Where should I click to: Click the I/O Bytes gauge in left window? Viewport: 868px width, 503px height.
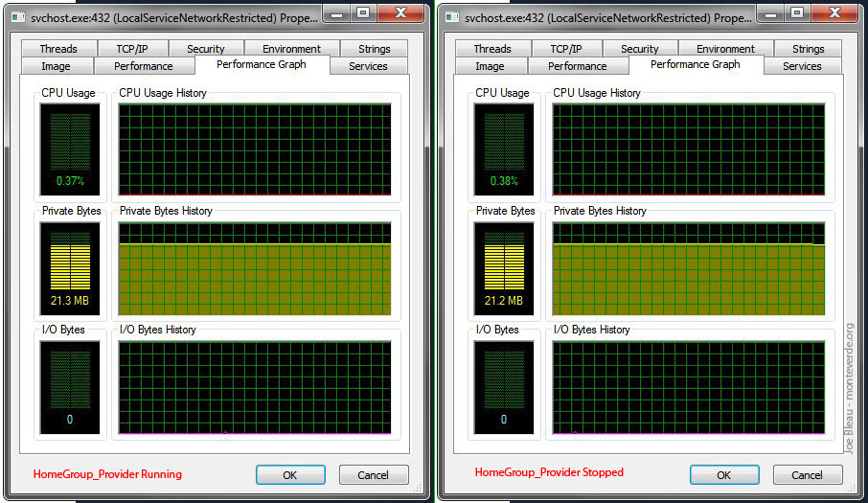tap(70, 387)
